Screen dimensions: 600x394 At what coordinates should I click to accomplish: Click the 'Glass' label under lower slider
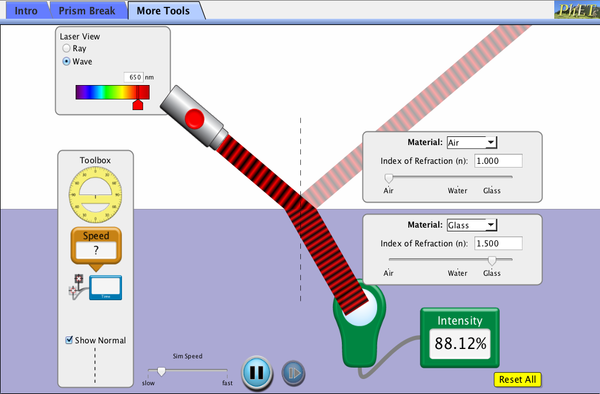(x=492, y=273)
